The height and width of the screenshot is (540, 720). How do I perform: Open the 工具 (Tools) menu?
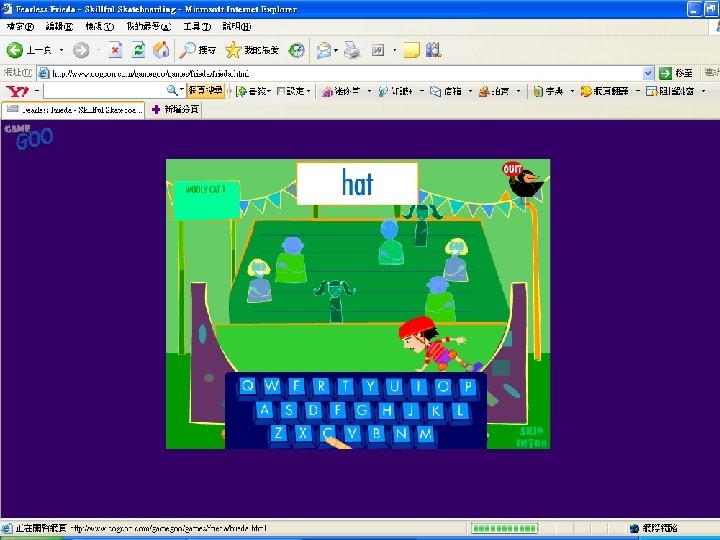tap(197, 27)
